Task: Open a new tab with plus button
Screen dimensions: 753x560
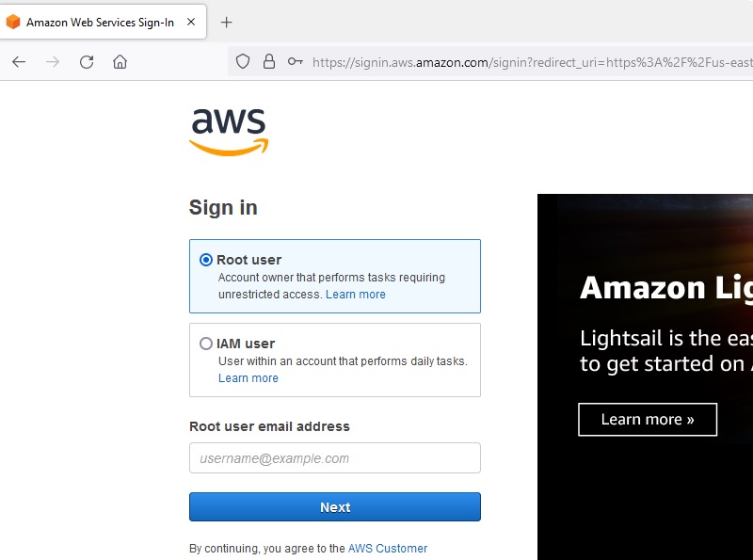Action: [226, 23]
